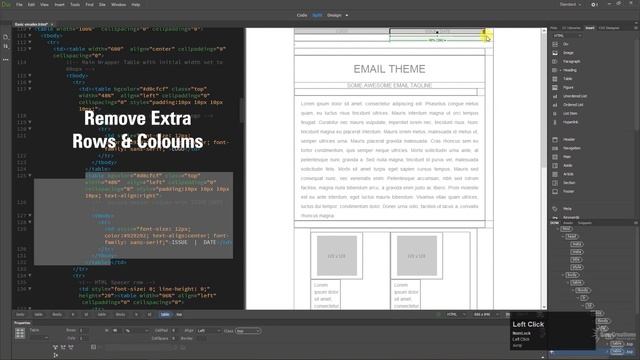Collapse code at line 113 fold arrow
640x360 pixels.
pos(30,49)
